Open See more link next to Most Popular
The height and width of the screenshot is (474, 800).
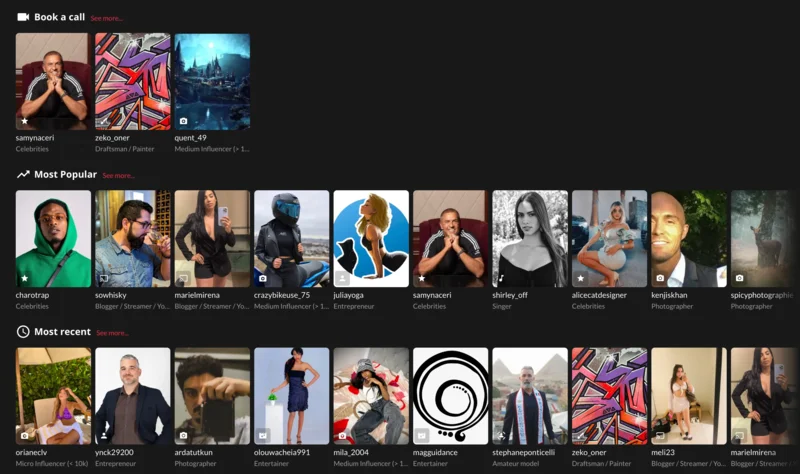[118, 176]
